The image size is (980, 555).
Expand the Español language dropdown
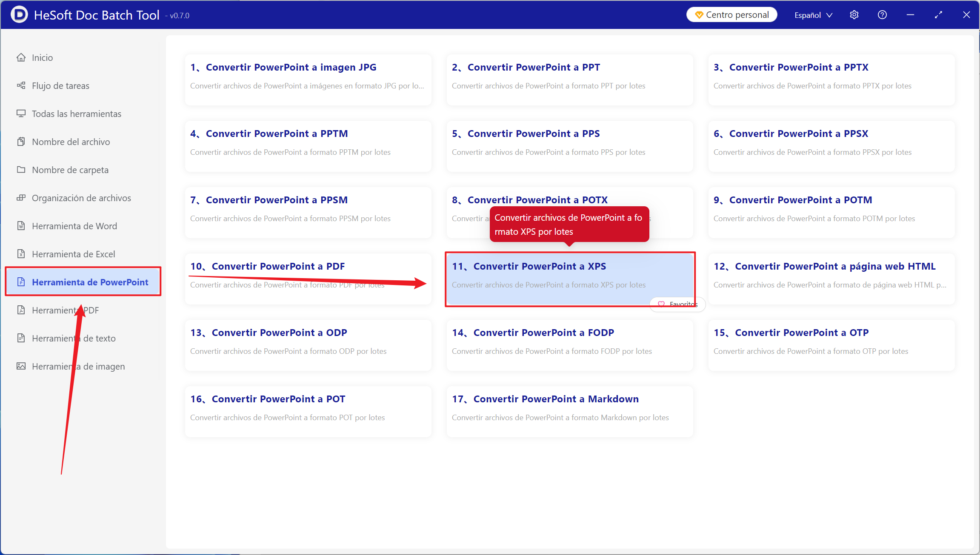(813, 15)
